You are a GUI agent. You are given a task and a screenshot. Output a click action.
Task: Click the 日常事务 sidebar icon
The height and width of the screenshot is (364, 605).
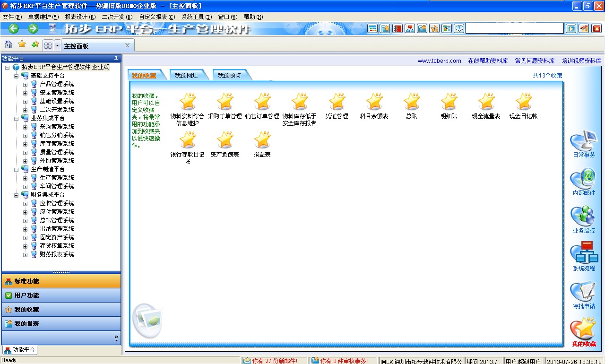click(x=583, y=142)
